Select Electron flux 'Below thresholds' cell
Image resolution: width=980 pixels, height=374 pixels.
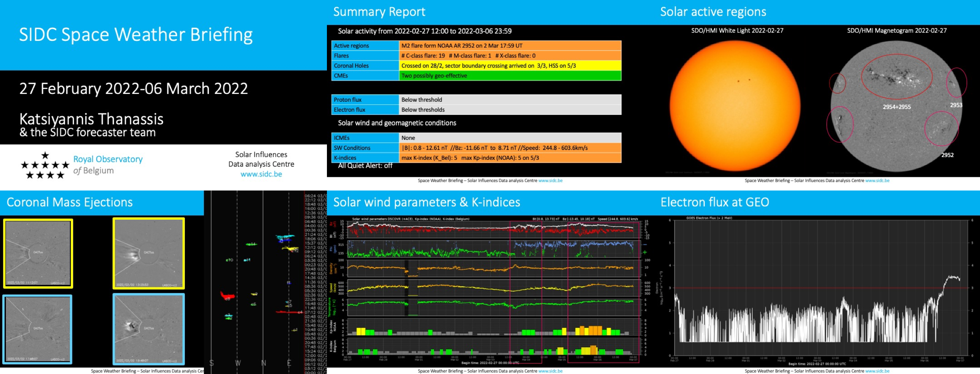tap(510, 110)
